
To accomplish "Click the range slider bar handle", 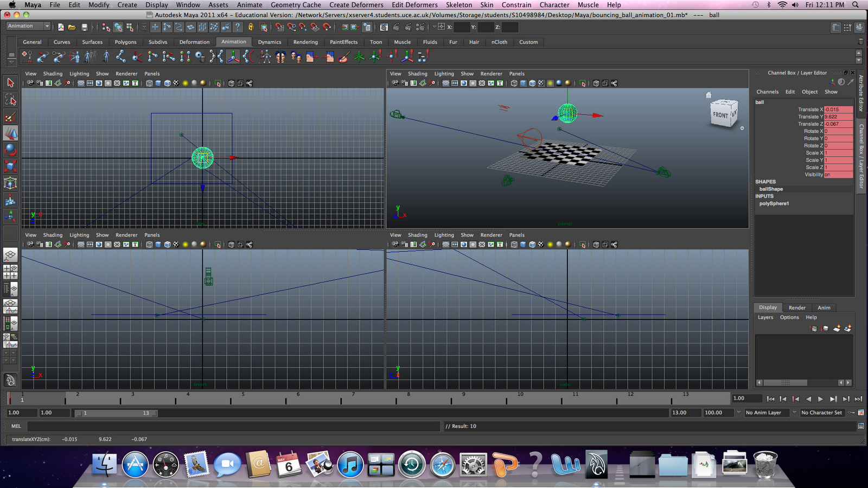I will pos(116,413).
